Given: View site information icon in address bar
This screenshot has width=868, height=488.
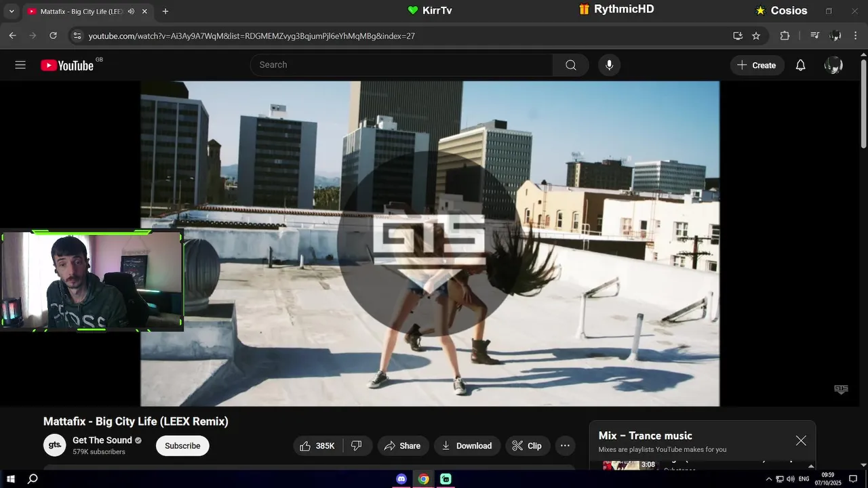Looking at the screenshot, I should coord(77,35).
